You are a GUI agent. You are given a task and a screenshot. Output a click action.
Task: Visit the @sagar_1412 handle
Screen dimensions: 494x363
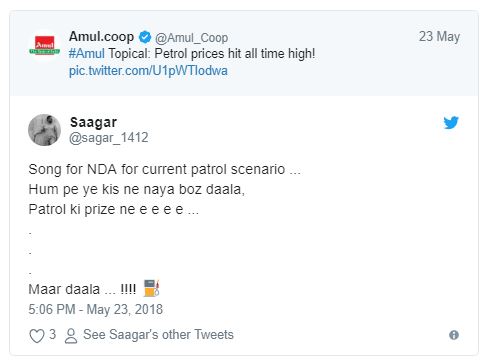pos(109,138)
